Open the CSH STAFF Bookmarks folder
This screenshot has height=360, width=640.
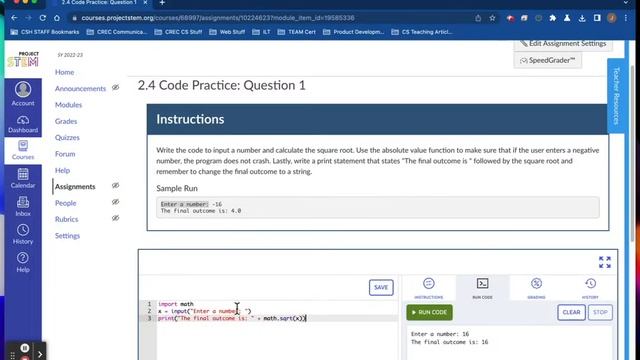pyautogui.click(x=45, y=32)
